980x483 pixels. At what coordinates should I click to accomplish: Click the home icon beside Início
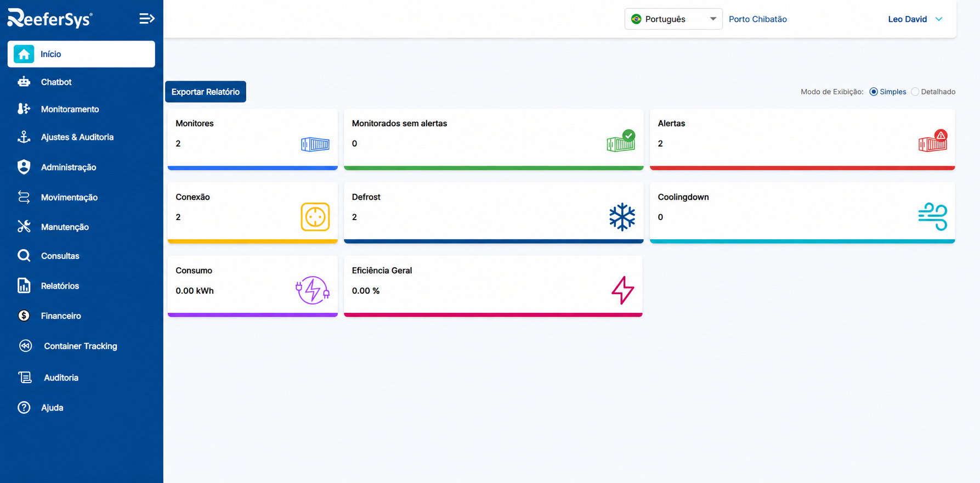click(x=24, y=54)
